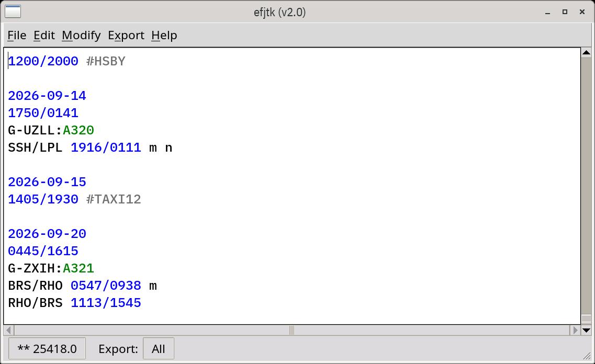595x364 pixels.
Task: Close the efjtk window
Action: point(582,12)
